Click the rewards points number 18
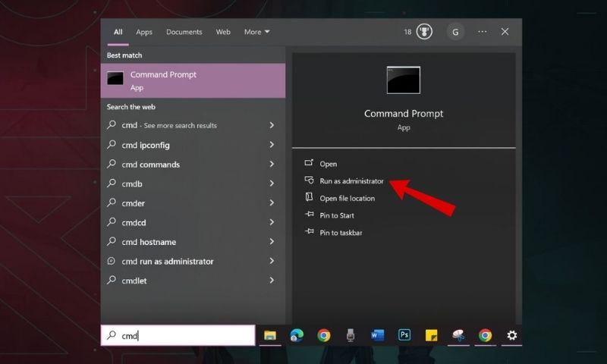Image resolution: width=607 pixels, height=364 pixels. pos(407,32)
